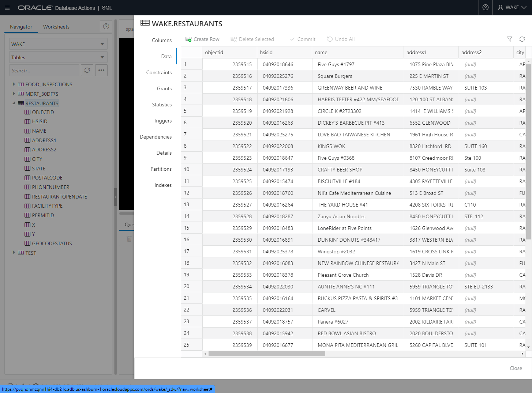Select the NAME column in tree
Screen dimensions: 532x393
(39, 131)
